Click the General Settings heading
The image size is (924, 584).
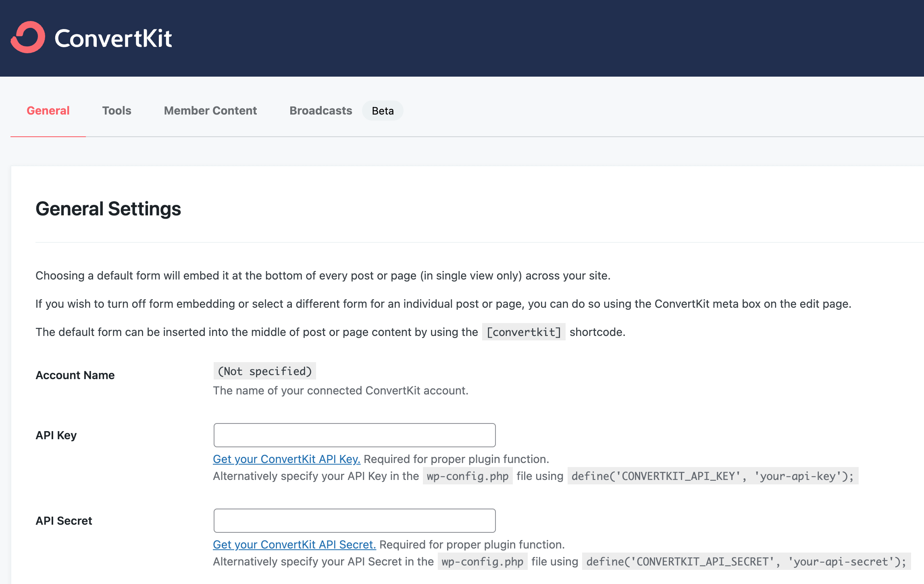tap(108, 209)
